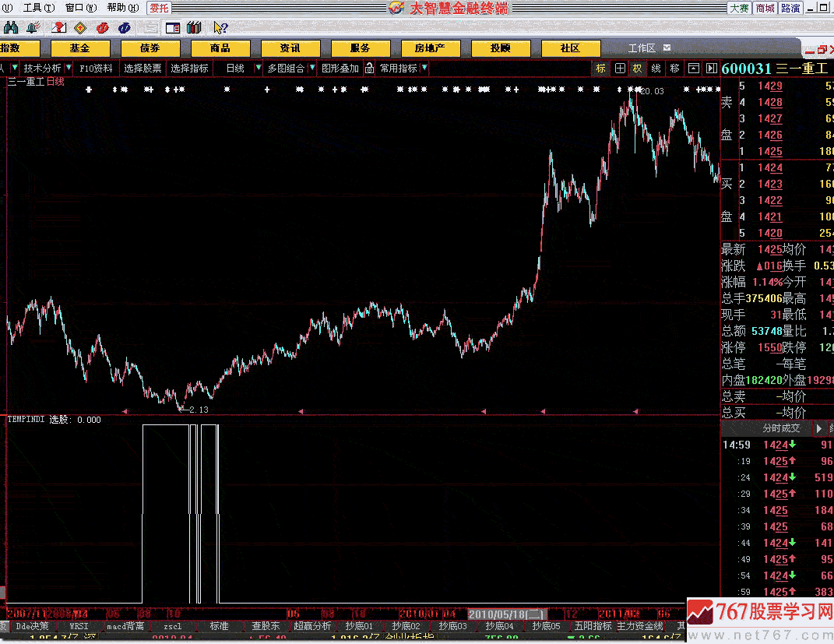Expand the 技术分析 dropdown arrow
The width and height of the screenshot is (834, 644).
[x=69, y=68]
